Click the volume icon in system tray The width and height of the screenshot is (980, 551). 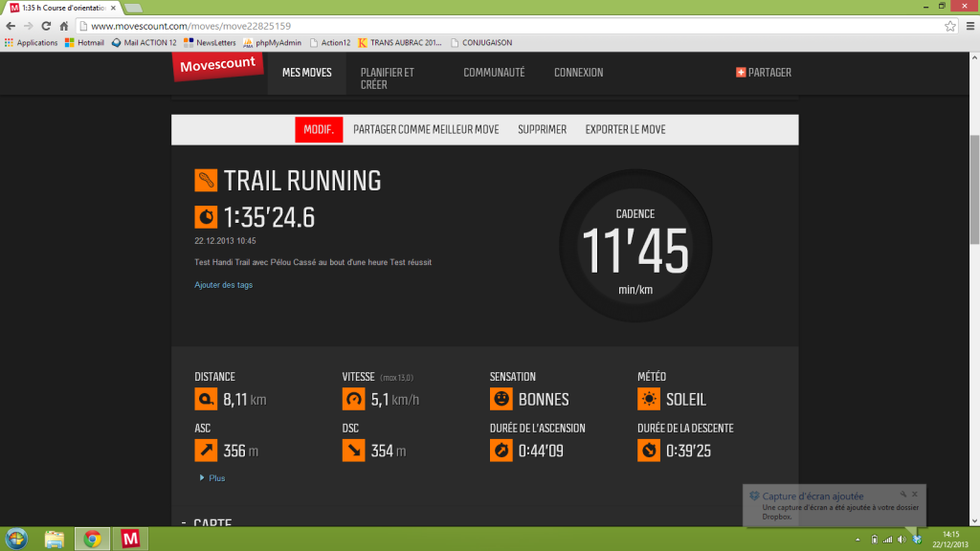click(x=902, y=540)
